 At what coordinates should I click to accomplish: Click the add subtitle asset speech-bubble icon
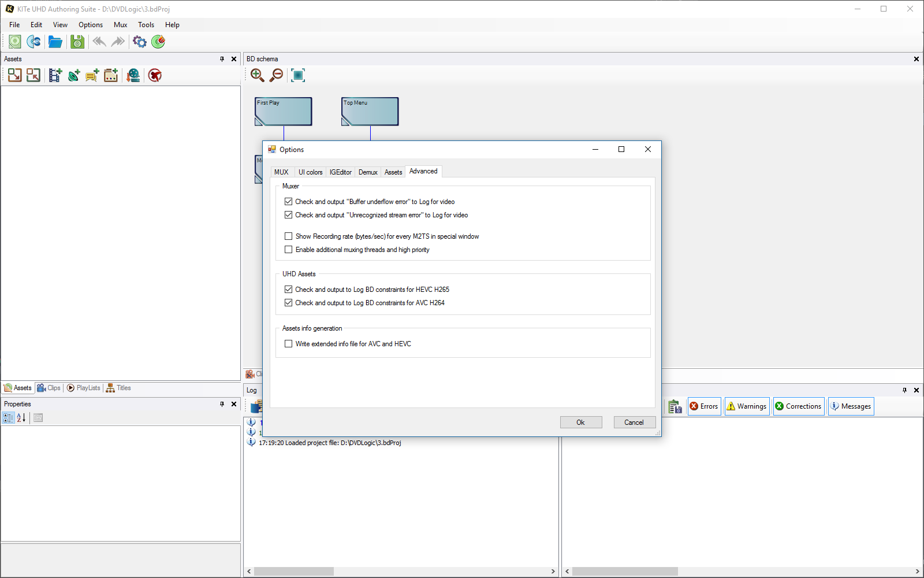click(x=92, y=75)
